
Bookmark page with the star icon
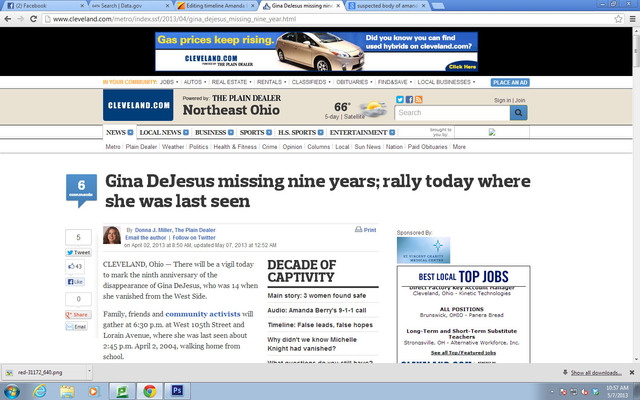(x=618, y=19)
